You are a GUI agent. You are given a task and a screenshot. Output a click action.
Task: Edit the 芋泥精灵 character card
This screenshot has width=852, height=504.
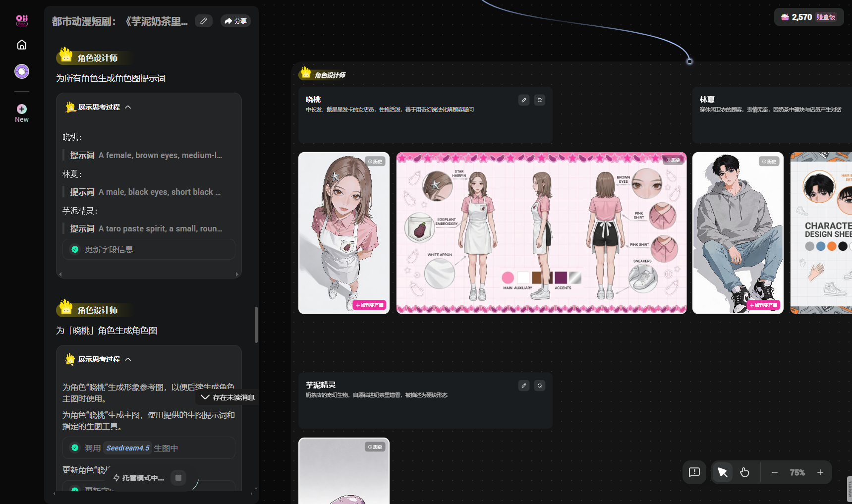524,386
